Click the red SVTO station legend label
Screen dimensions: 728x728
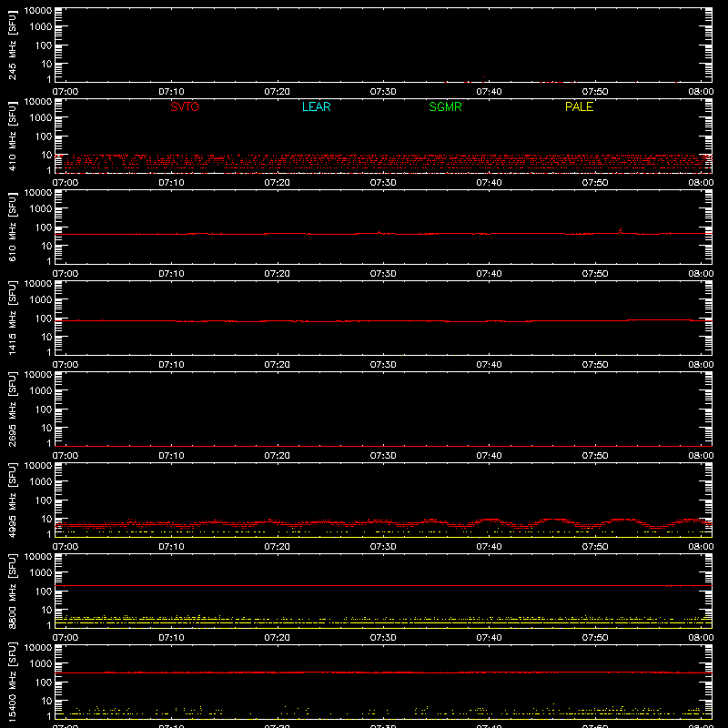pos(185,106)
